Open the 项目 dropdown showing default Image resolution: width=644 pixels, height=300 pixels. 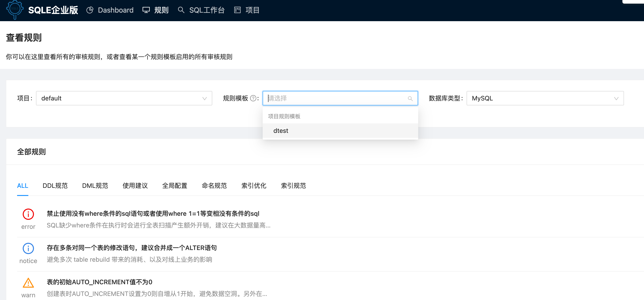[x=124, y=98]
